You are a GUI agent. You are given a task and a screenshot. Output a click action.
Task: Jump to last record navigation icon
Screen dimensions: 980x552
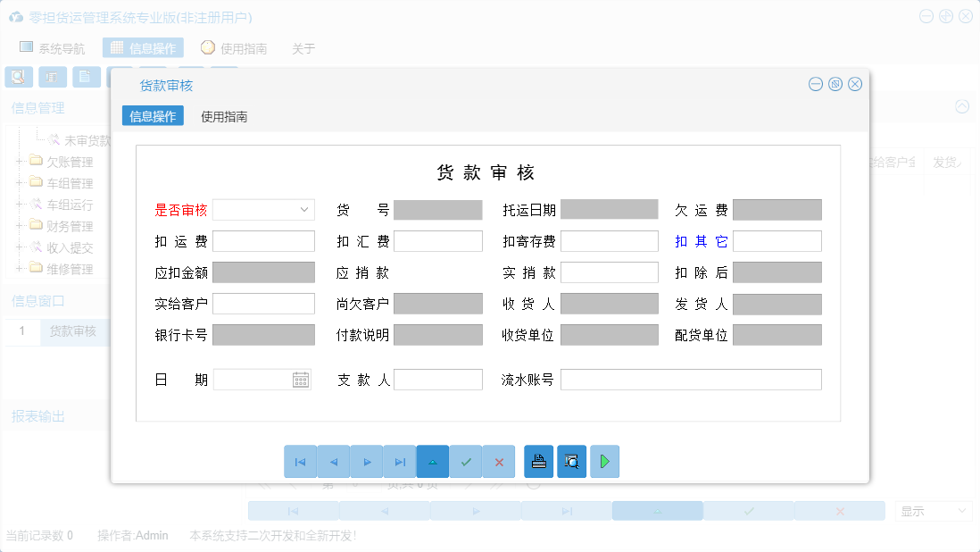click(400, 461)
